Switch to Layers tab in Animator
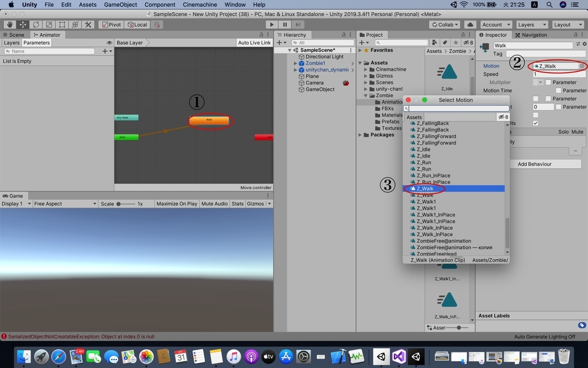 click(12, 43)
